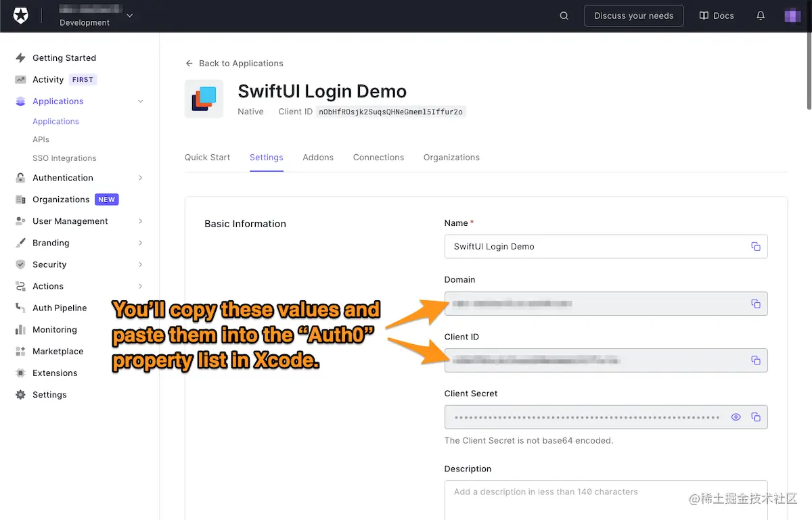Open notifications bell icon
Image resolution: width=812 pixels, height=520 pixels.
[x=761, y=16]
